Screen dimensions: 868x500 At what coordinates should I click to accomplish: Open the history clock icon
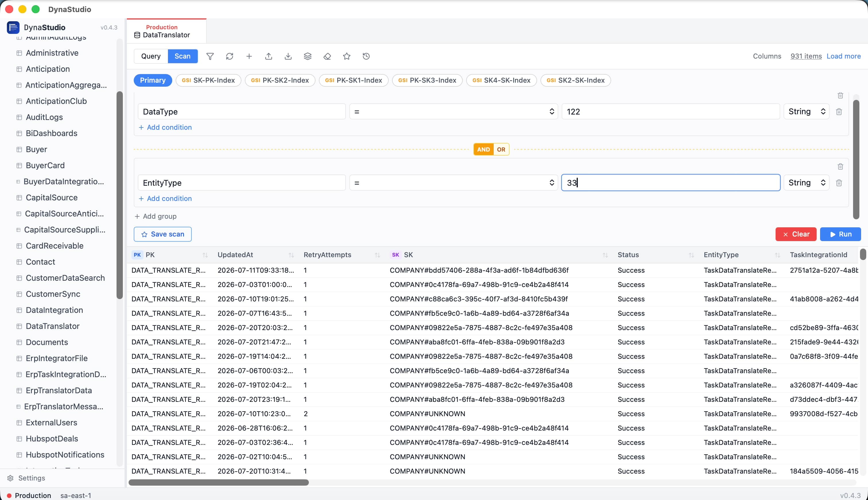point(366,56)
